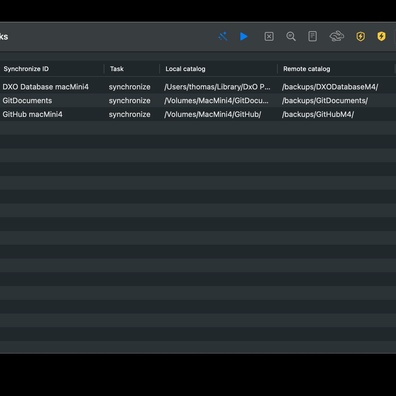Image resolution: width=396 pixels, height=396 pixels.
Task: Click remote path /backups/GitHubM4/
Action: point(318,114)
